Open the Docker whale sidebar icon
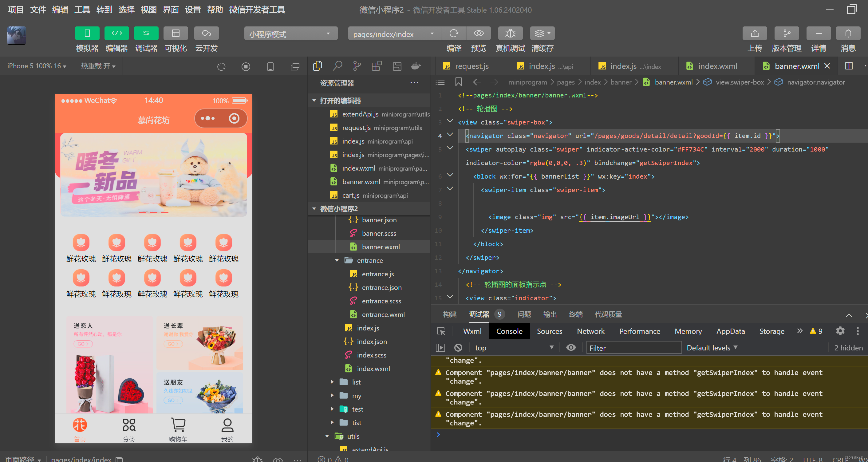 tap(416, 66)
